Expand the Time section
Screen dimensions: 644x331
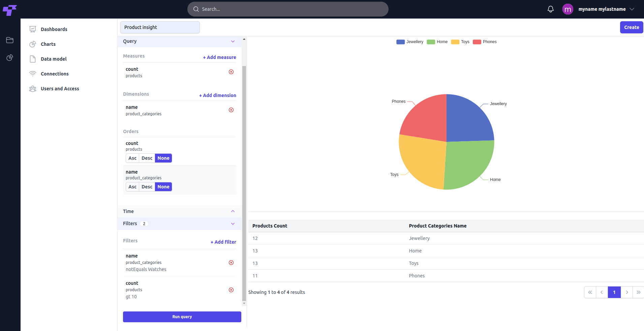pos(233,211)
